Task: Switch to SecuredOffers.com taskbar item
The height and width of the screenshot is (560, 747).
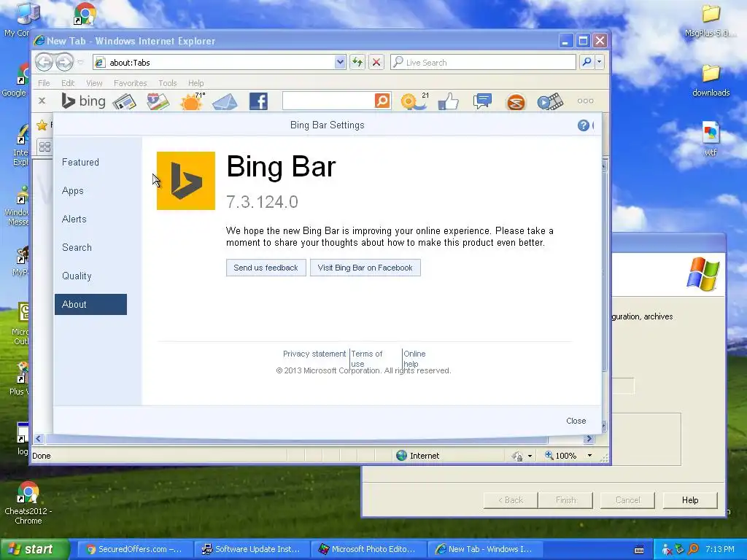Action: click(x=135, y=549)
